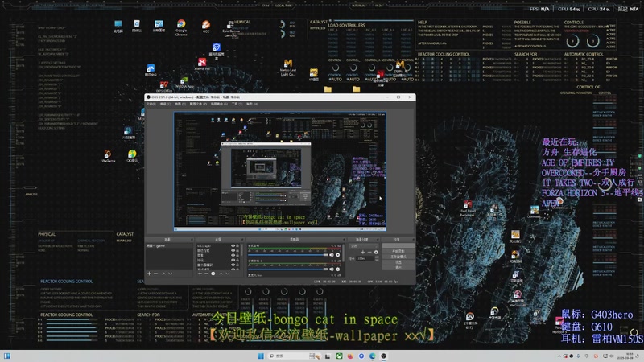Remove transition with minus icon in Transitions panel
The width and height of the screenshot is (644, 362).
tap(369, 252)
